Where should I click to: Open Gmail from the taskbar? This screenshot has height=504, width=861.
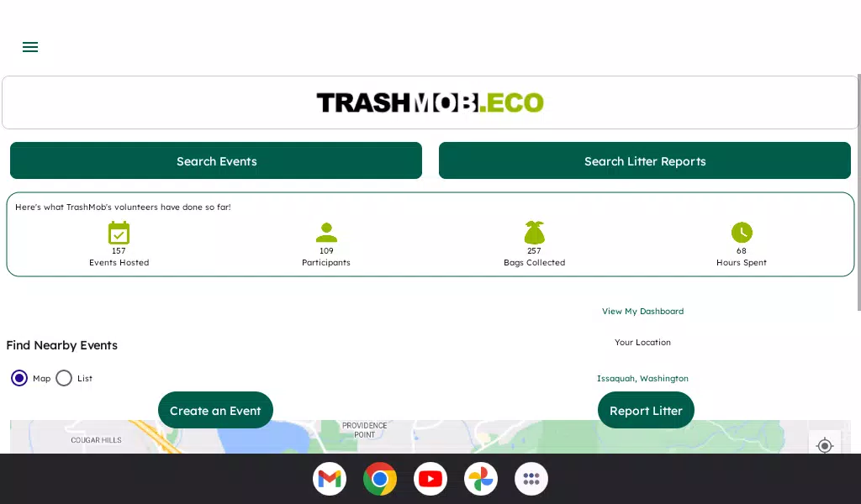(x=330, y=479)
